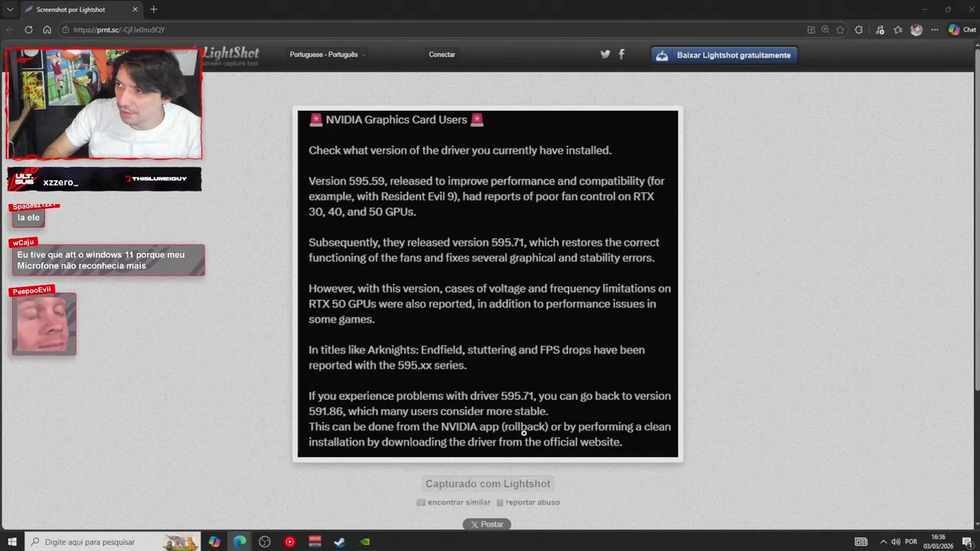The image size is (980, 551).
Task: Click wCaju's chat message about windows 11
Action: pyautogui.click(x=108, y=260)
